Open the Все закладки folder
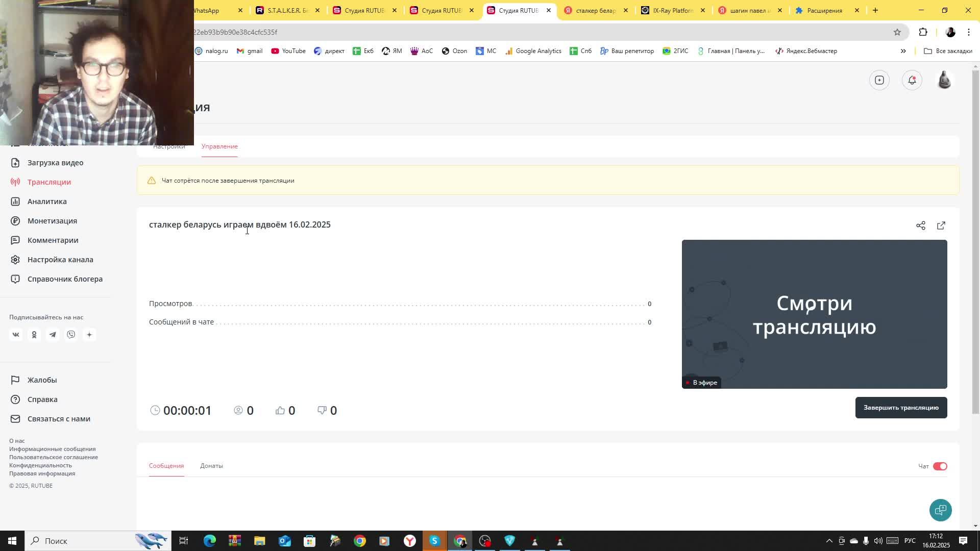Screen dimensions: 980x551 948,51
